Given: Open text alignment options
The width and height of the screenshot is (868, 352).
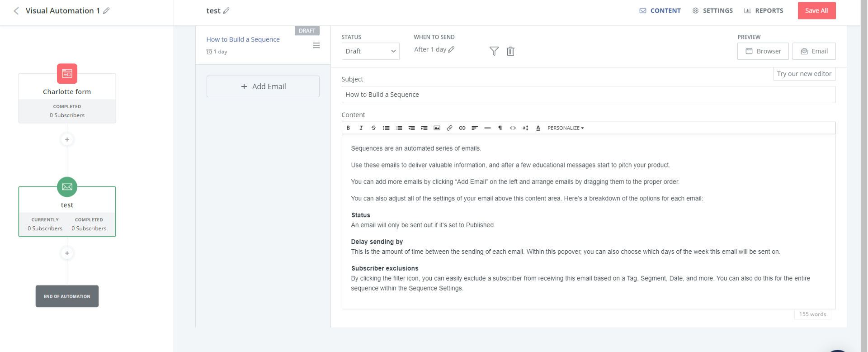Looking at the screenshot, I should [475, 128].
